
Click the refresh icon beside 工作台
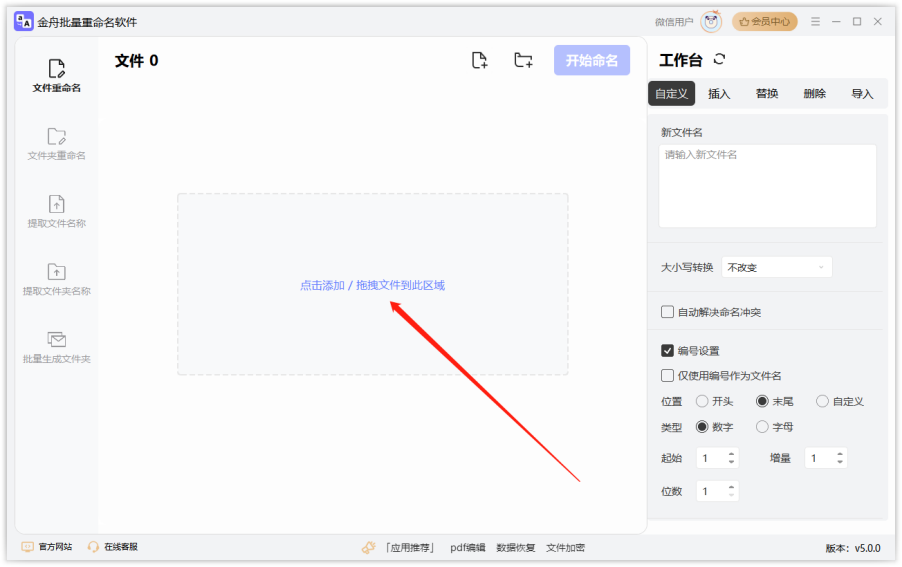(x=719, y=59)
